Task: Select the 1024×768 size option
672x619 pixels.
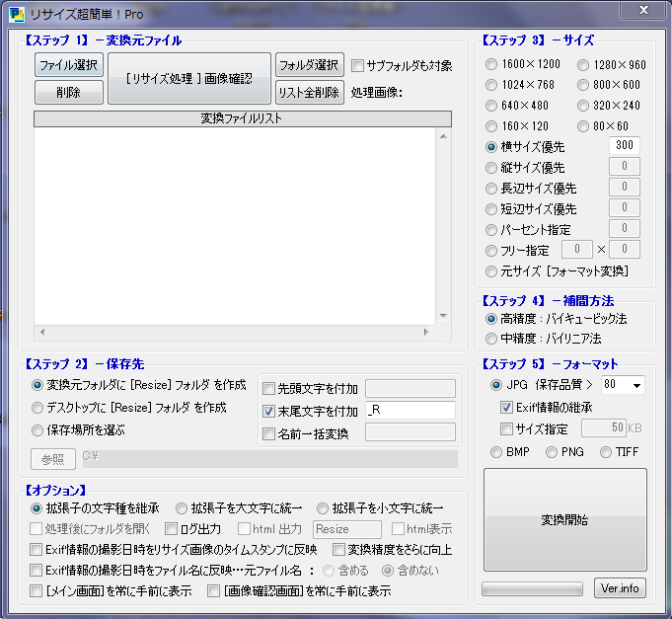Action: pos(491,85)
